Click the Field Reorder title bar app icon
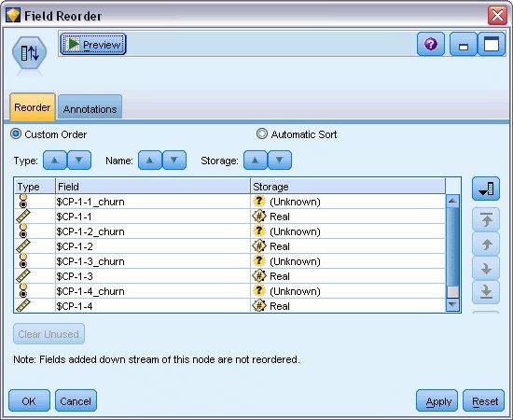513x420 pixels. pos(13,15)
